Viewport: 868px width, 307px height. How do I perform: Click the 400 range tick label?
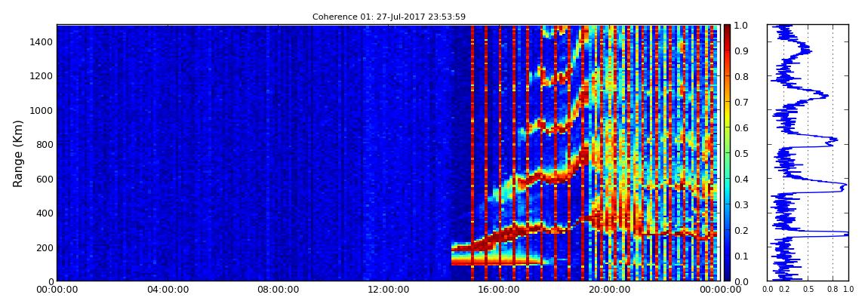tap(45, 213)
